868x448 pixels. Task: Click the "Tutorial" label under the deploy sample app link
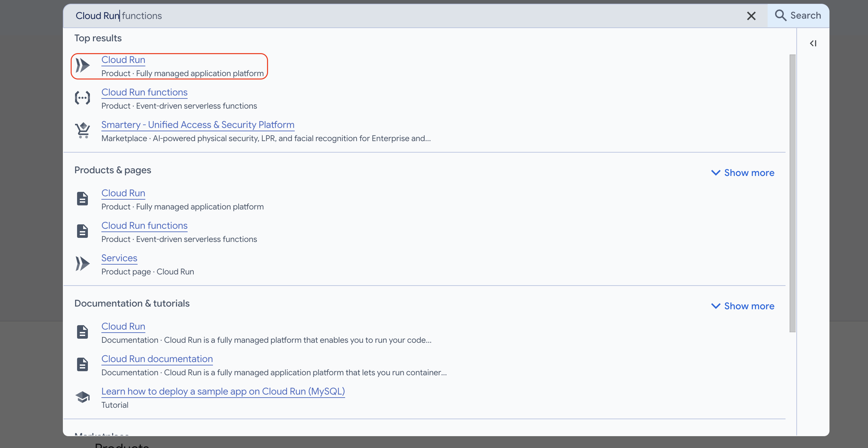tap(115, 405)
